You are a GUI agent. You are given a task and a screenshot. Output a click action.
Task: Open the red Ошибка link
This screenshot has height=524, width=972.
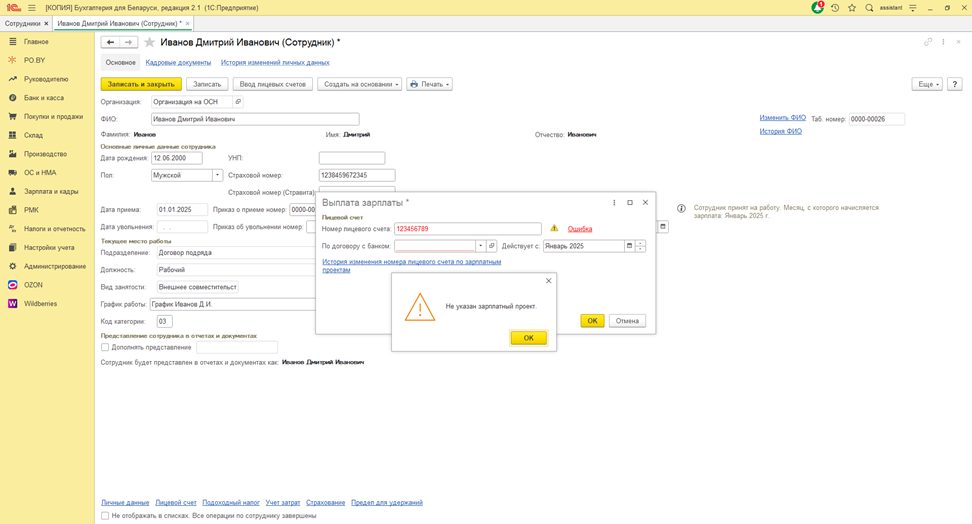point(580,229)
